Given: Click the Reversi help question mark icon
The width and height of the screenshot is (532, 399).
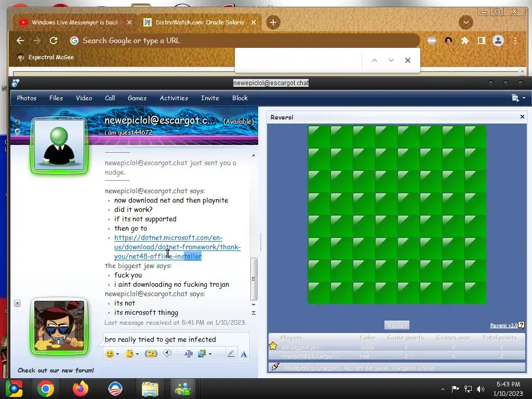Looking at the screenshot, I should click(522, 325).
